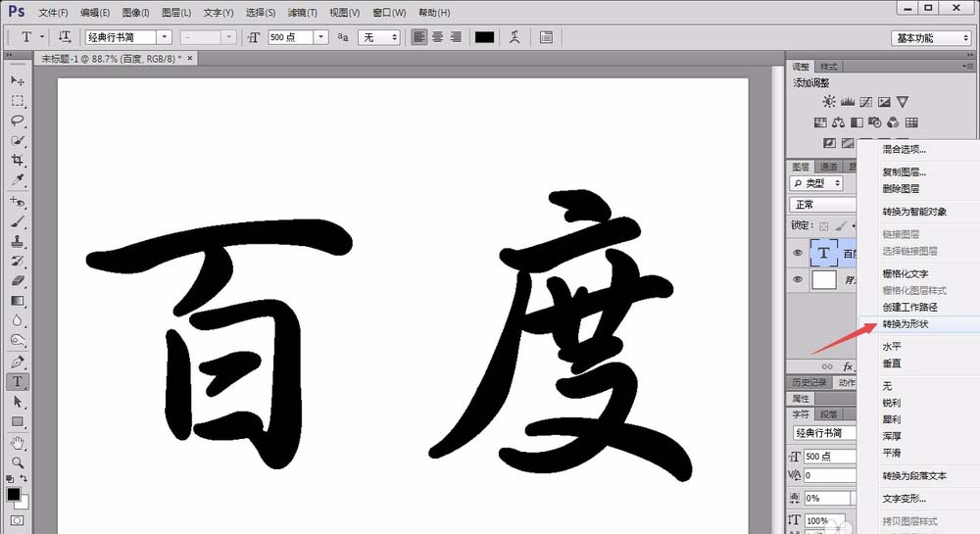Viewport: 980px width, 534px height.
Task: Click the Levels adjustment icon
Action: point(848,101)
